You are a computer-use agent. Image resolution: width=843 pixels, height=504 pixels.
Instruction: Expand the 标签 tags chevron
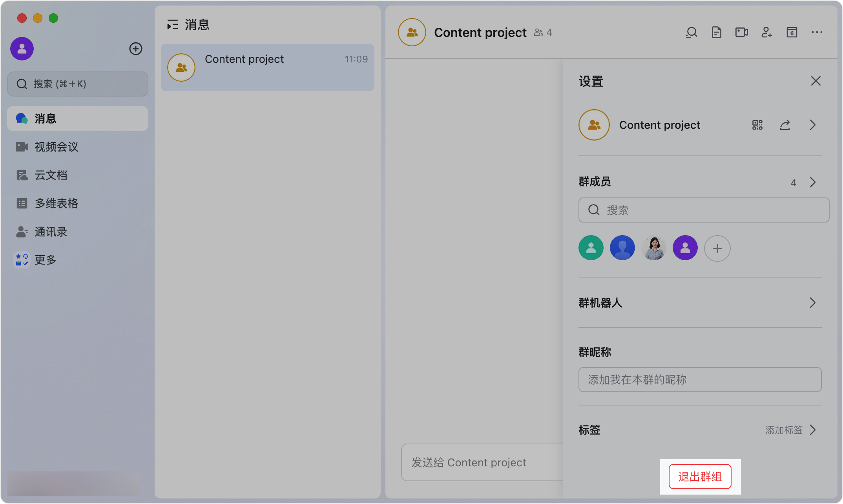tap(813, 430)
